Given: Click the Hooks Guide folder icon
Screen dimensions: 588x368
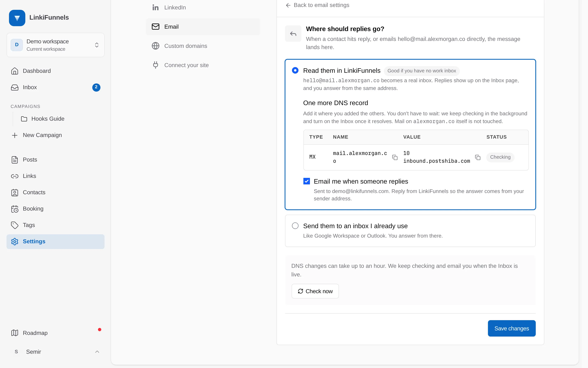Looking at the screenshot, I should [24, 119].
